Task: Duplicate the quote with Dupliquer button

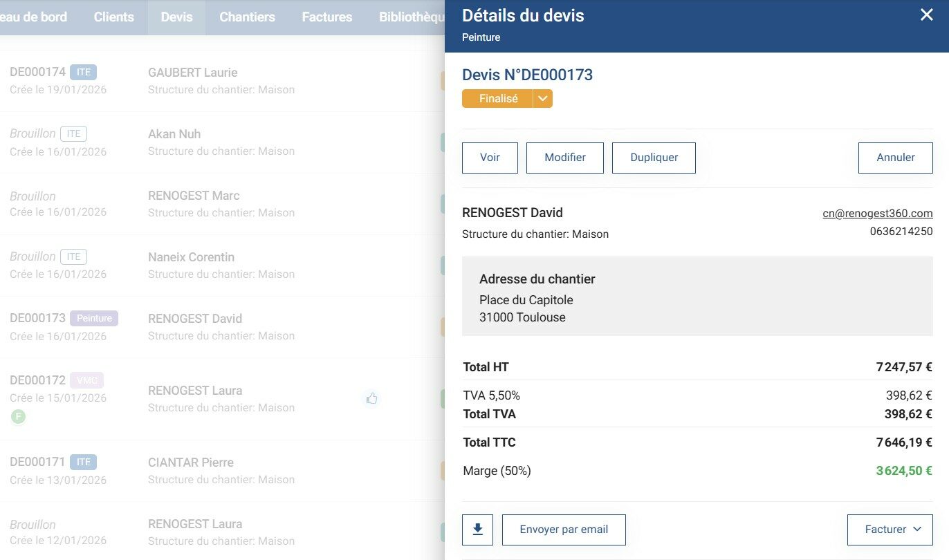Action: pos(654,158)
